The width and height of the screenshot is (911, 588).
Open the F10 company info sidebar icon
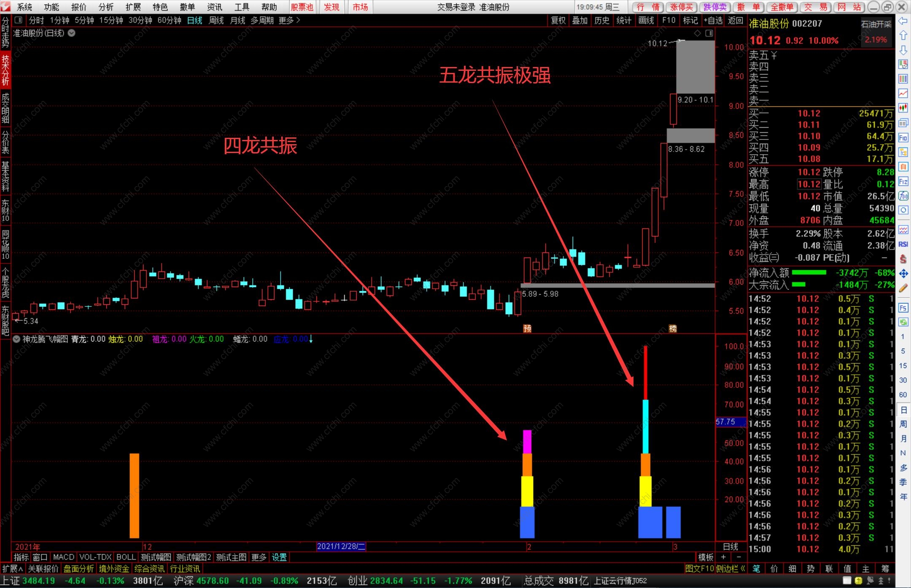click(x=903, y=138)
